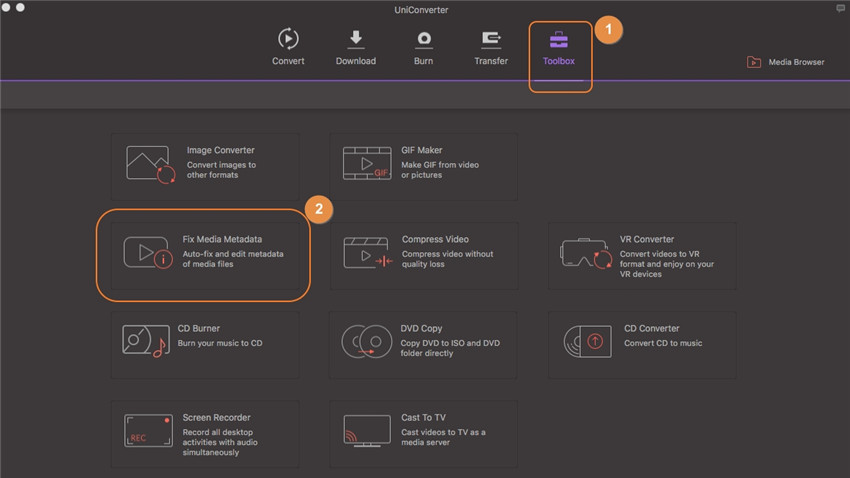
Task: Launch the Compress Video title
Action: (x=435, y=239)
